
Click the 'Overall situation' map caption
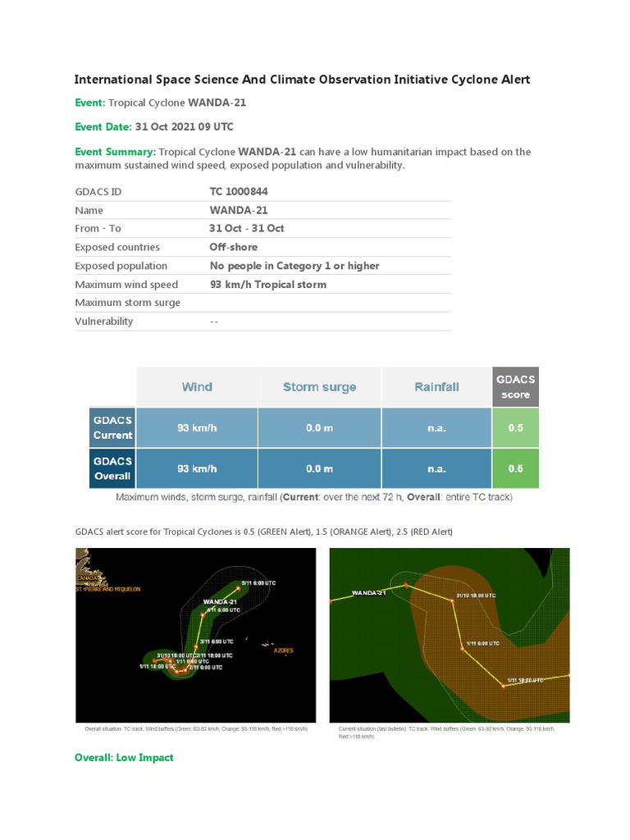coord(196,729)
